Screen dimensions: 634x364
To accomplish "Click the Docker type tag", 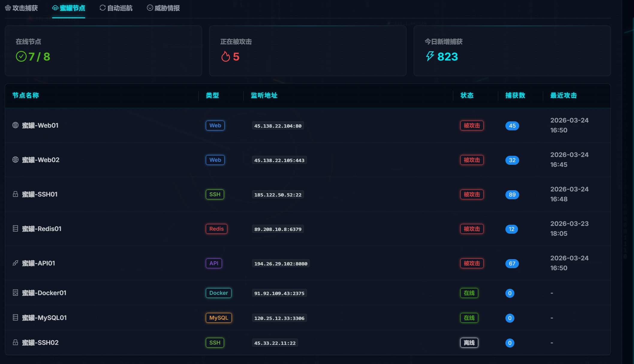I will pyautogui.click(x=219, y=293).
